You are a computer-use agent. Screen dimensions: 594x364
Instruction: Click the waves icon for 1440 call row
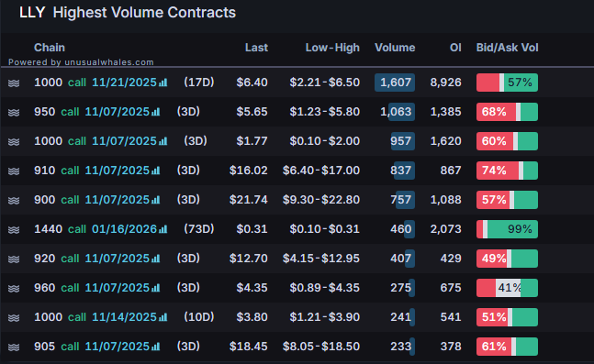pyautogui.click(x=14, y=229)
